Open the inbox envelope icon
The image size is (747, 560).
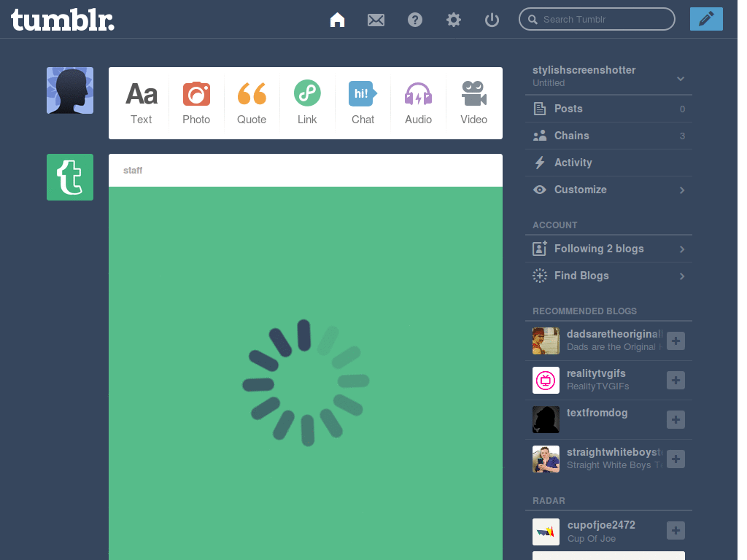(376, 20)
